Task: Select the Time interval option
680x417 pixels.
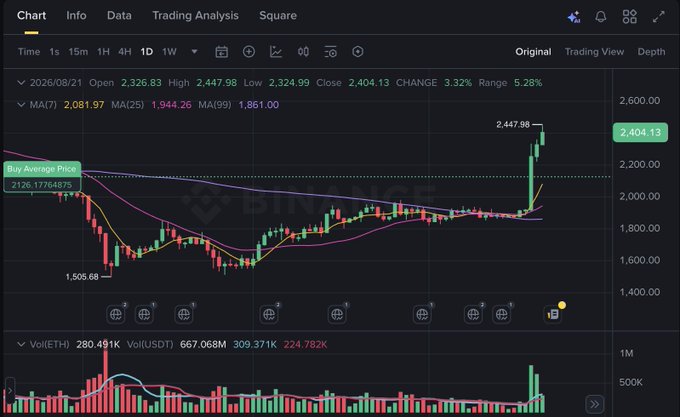Action: point(29,52)
